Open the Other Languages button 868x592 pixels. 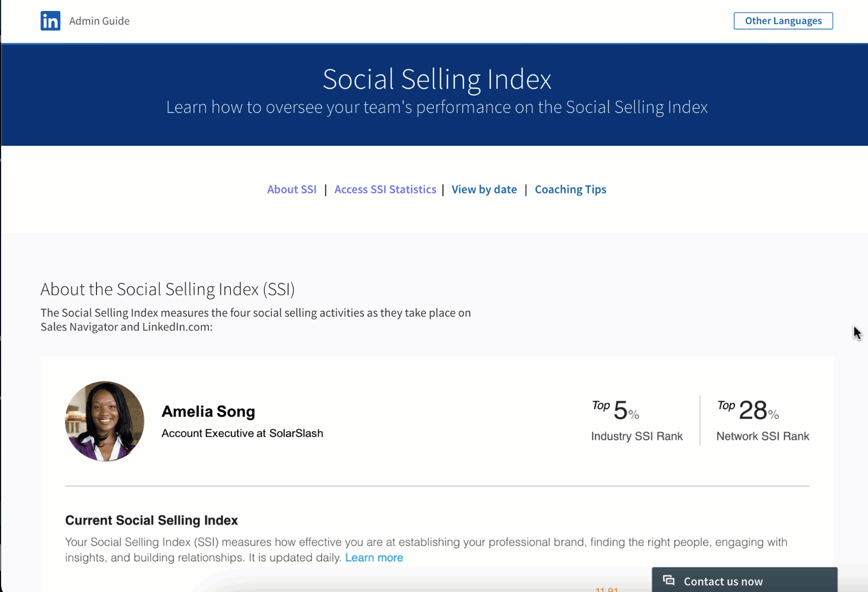click(783, 21)
